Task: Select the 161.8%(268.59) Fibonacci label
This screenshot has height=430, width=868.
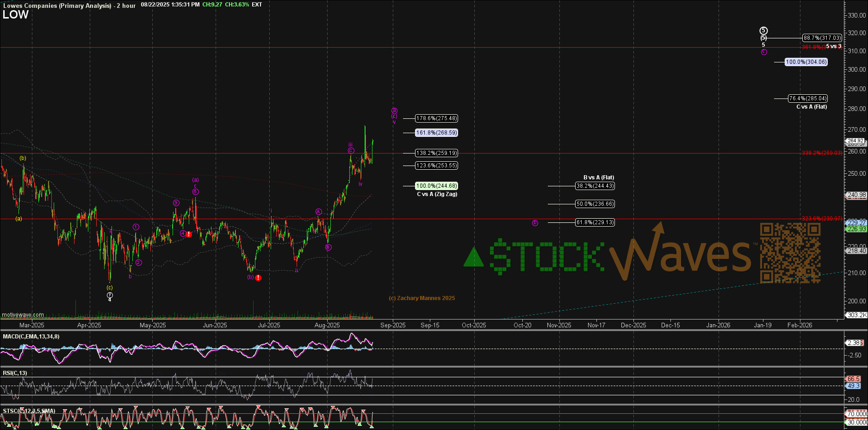Action: (x=437, y=133)
